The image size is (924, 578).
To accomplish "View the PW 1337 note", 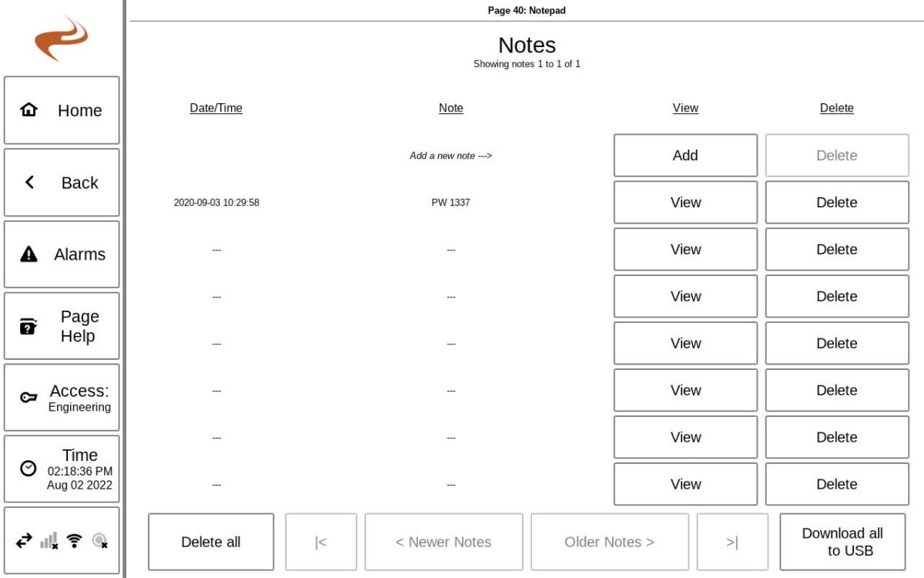I will (685, 202).
